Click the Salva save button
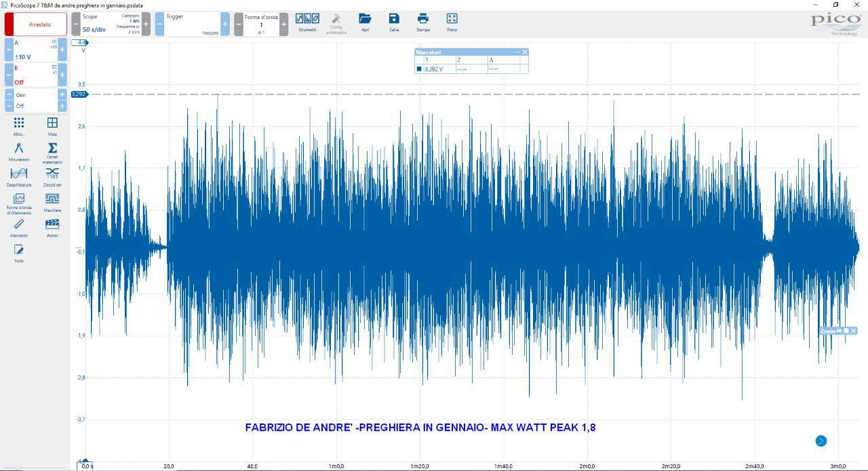Image resolution: width=868 pixels, height=471 pixels. [394, 22]
